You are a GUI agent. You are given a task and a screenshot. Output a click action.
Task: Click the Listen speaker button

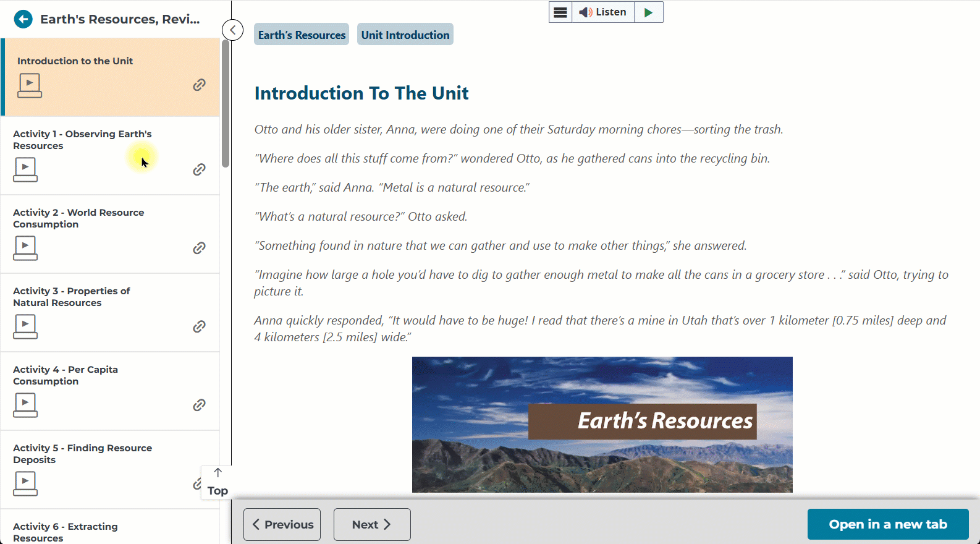[x=603, y=12]
